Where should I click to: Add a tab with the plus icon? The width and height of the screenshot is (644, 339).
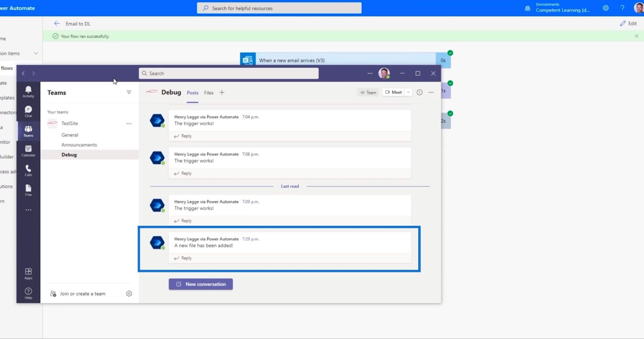pyautogui.click(x=222, y=93)
